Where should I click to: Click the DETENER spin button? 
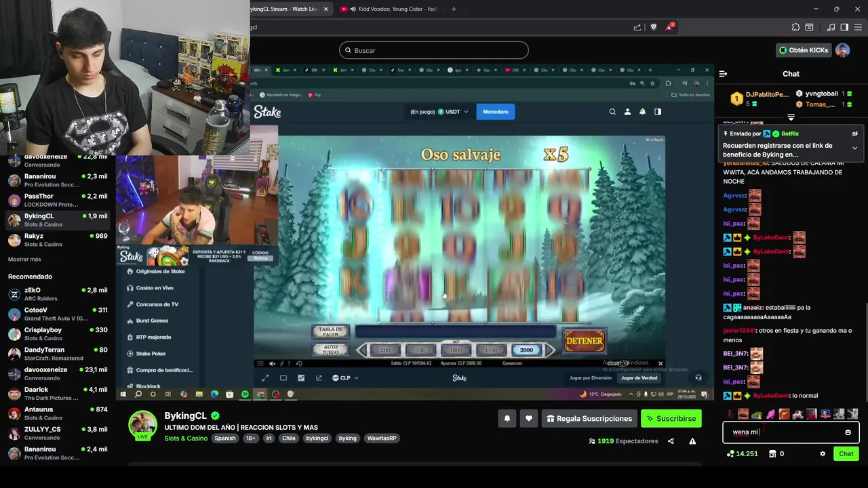pyautogui.click(x=584, y=341)
